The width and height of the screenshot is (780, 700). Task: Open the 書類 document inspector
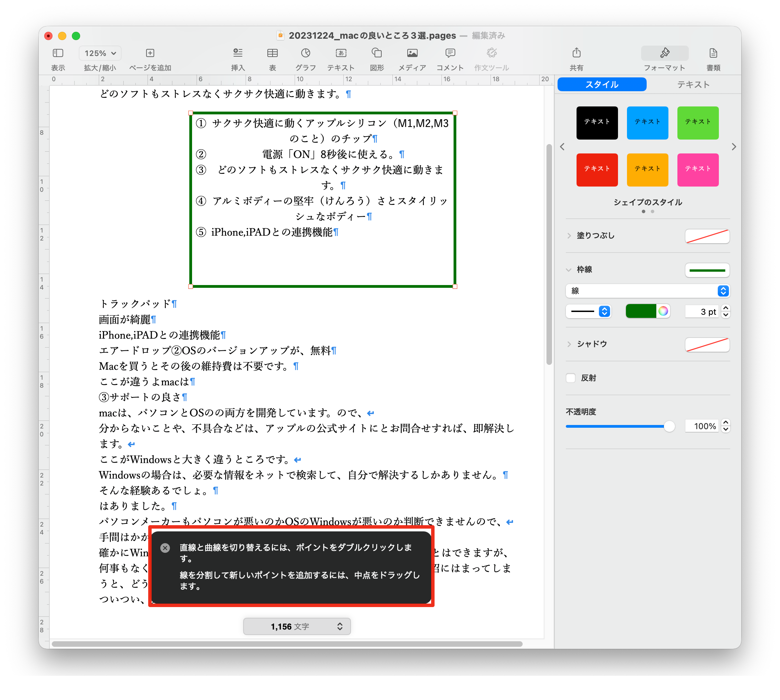(713, 53)
